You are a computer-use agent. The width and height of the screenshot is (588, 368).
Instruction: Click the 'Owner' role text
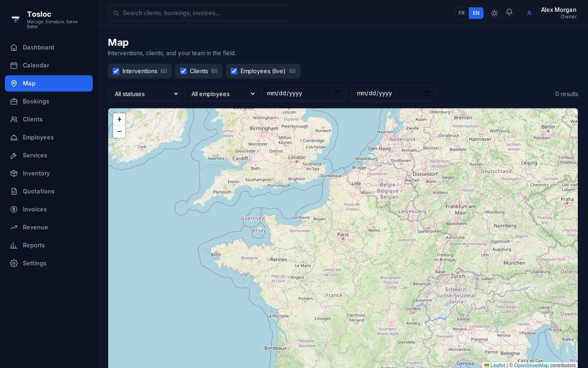tap(568, 17)
